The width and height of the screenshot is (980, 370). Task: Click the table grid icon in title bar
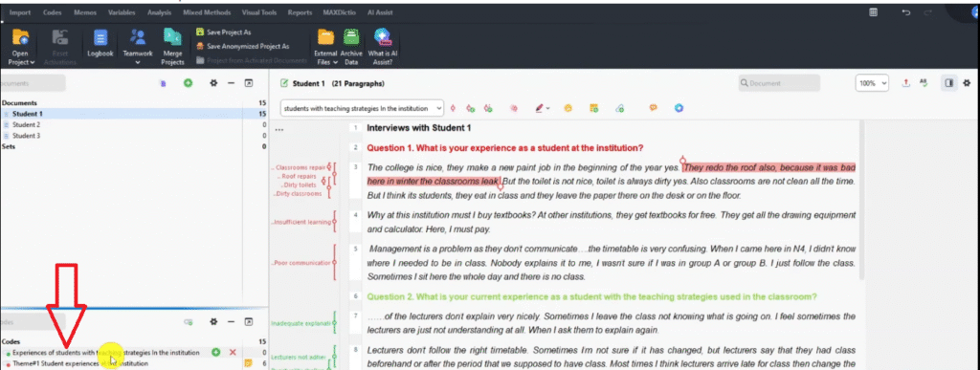(x=873, y=12)
